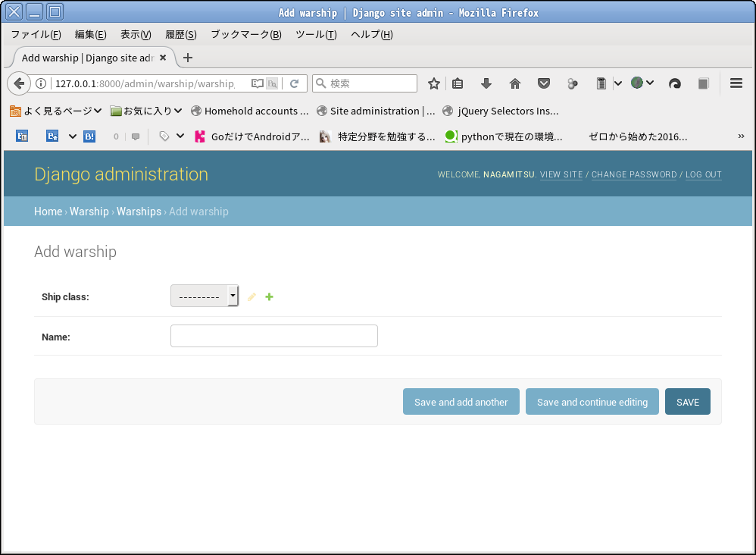
Task: Click the browser back arrow button
Action: pos(19,83)
